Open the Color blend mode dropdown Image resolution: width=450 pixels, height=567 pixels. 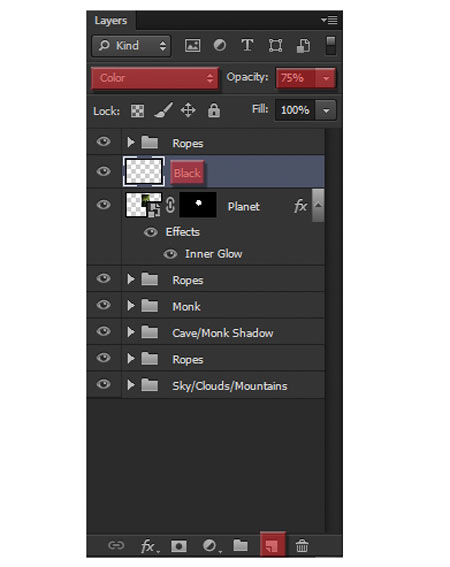(155, 78)
